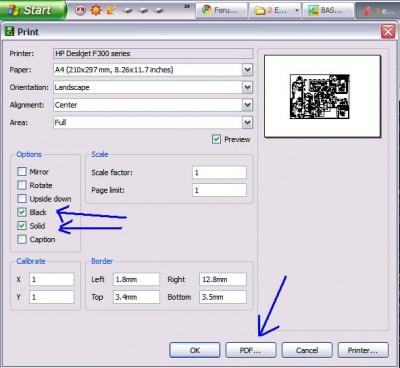
Task: Close the Print dialog
Action: (x=388, y=32)
